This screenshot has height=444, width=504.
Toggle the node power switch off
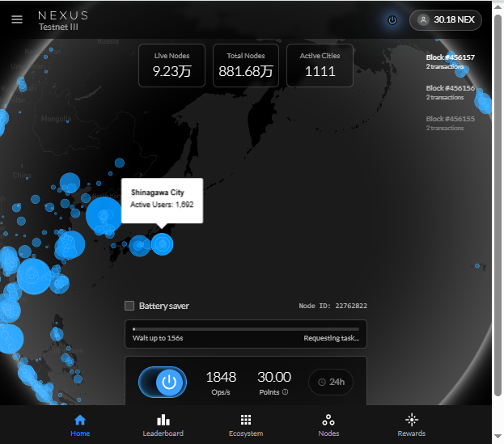coord(163,382)
